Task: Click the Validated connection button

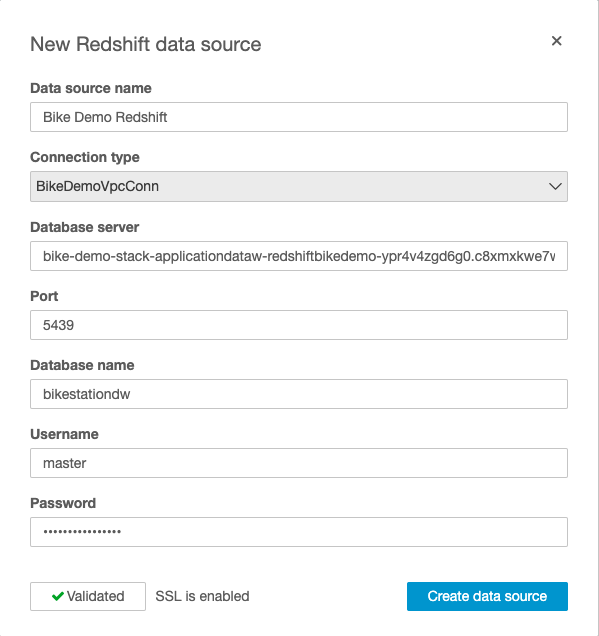Action: coord(88,596)
